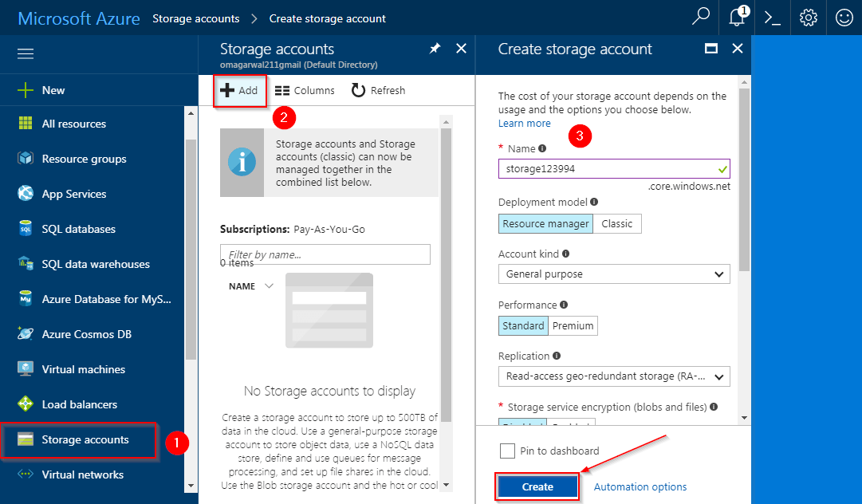Click the Azure Cosmos DB planet icon
The width and height of the screenshot is (862, 504).
[26, 333]
